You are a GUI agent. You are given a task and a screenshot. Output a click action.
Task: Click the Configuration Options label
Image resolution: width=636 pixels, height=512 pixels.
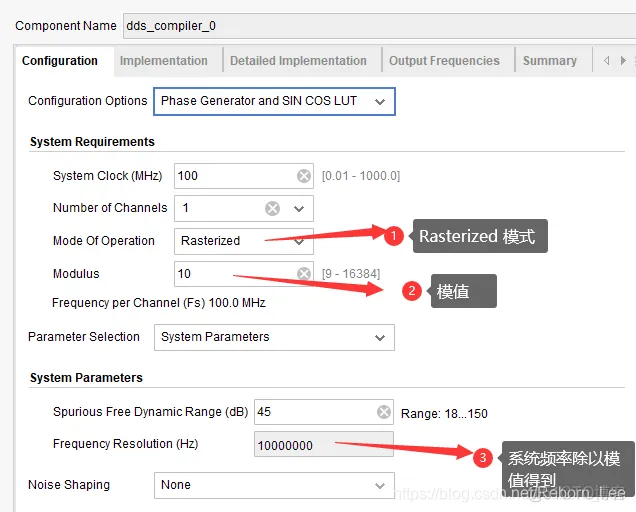click(x=88, y=101)
